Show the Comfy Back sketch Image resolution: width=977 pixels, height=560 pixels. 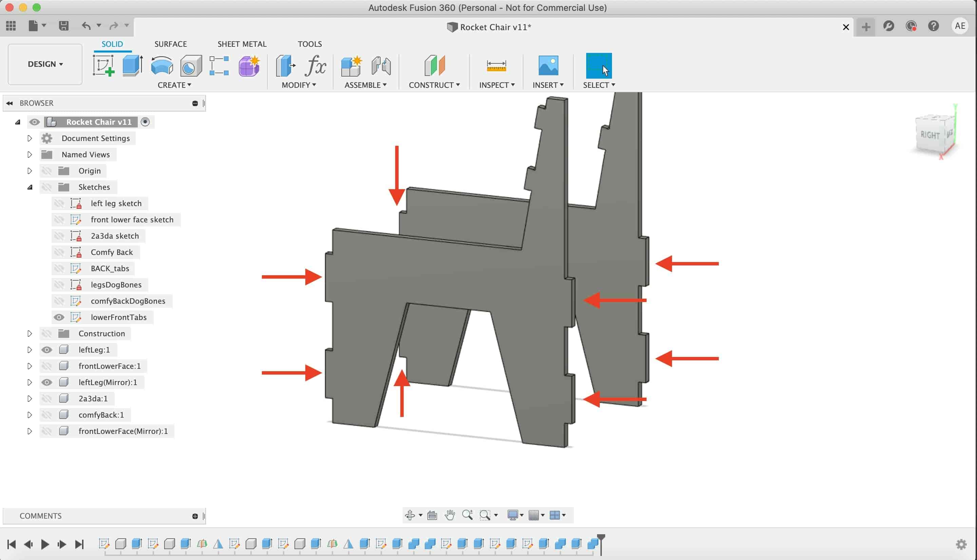[59, 252]
